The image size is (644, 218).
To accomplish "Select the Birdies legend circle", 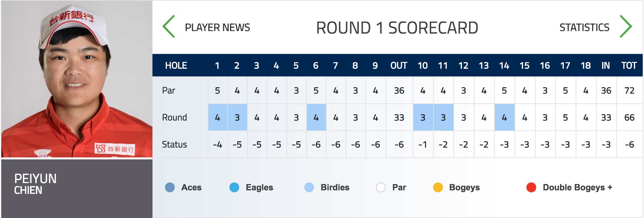I will tap(309, 187).
